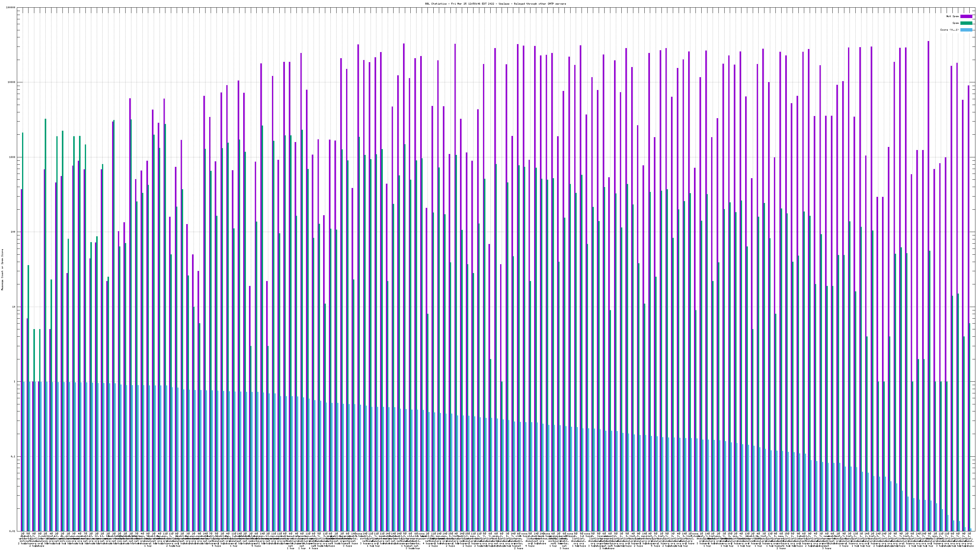980x551 pixels.
Task: Click the 0.01 y-axis tick label
Action: coord(13,531)
